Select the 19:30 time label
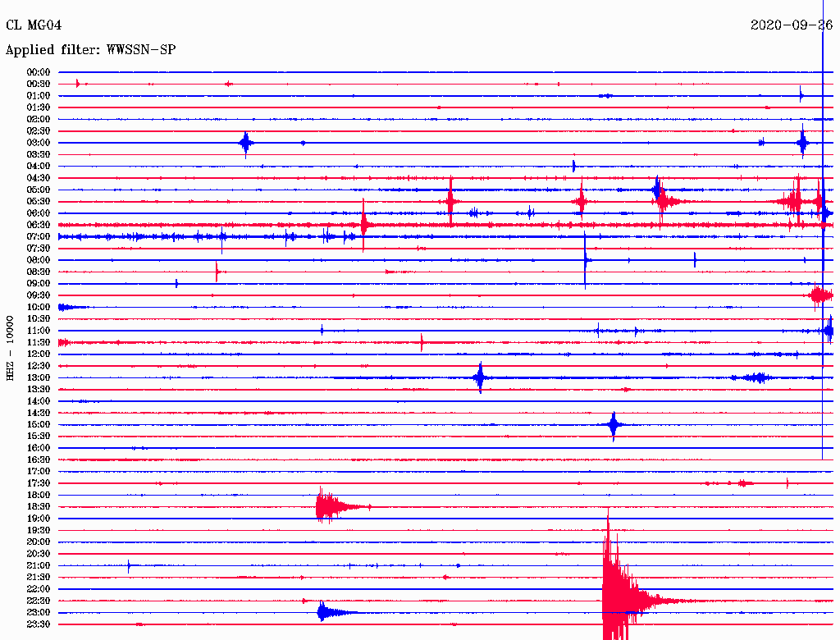 click(x=39, y=531)
